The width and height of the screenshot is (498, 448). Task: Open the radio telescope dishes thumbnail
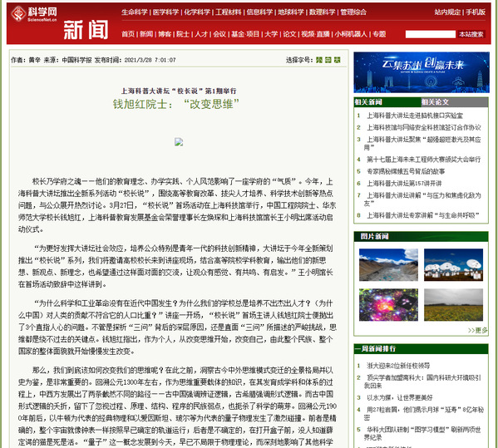point(453,265)
